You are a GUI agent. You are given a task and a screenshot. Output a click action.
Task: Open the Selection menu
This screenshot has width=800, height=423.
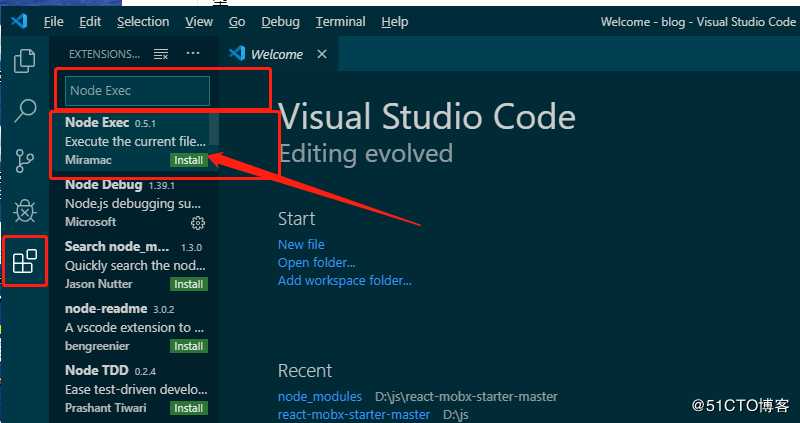[143, 22]
